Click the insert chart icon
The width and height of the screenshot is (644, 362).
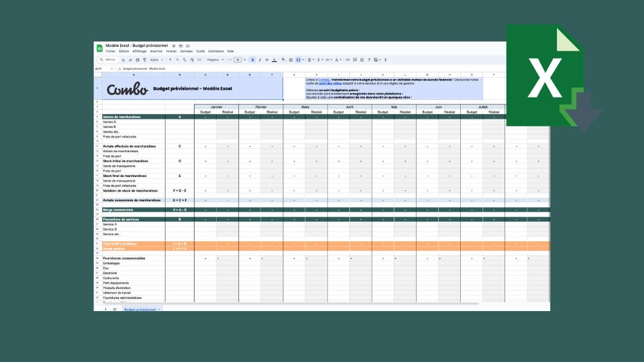362,60
